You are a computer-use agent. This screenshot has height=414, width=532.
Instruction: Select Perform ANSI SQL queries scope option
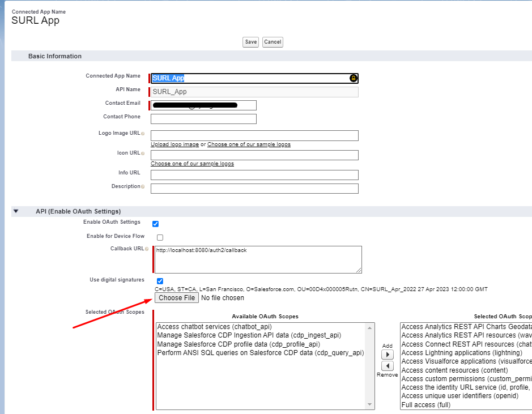[260, 353]
